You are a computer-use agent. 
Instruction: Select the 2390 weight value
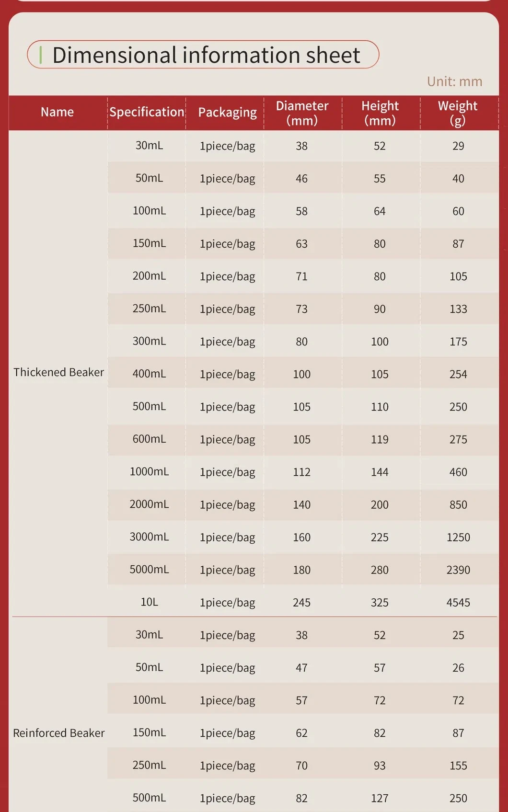(x=458, y=570)
